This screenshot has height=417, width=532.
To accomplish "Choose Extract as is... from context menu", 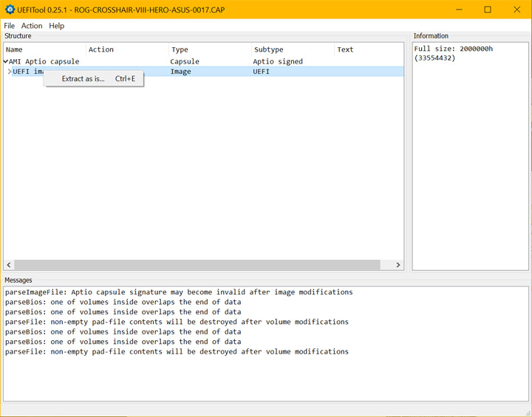I will click(95, 79).
